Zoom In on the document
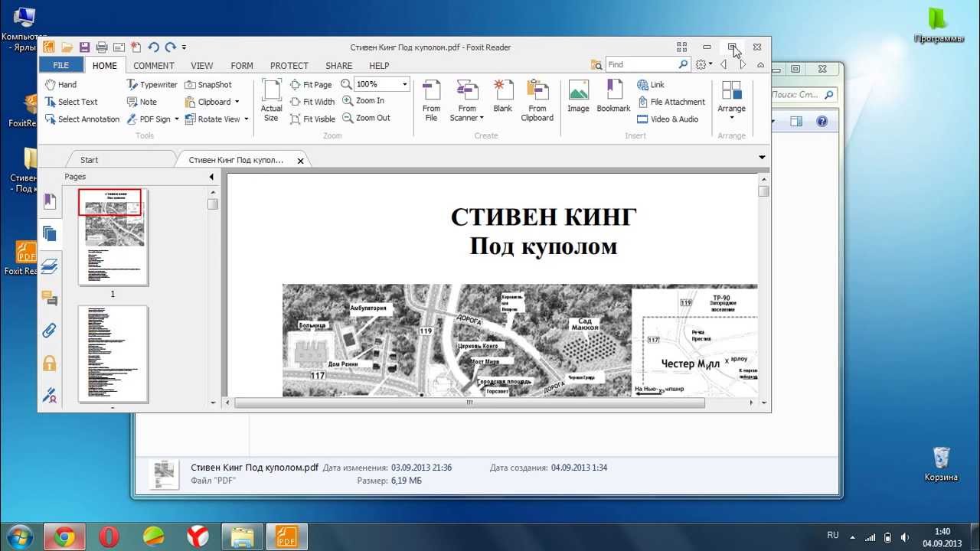This screenshot has height=551, width=980. click(x=363, y=100)
